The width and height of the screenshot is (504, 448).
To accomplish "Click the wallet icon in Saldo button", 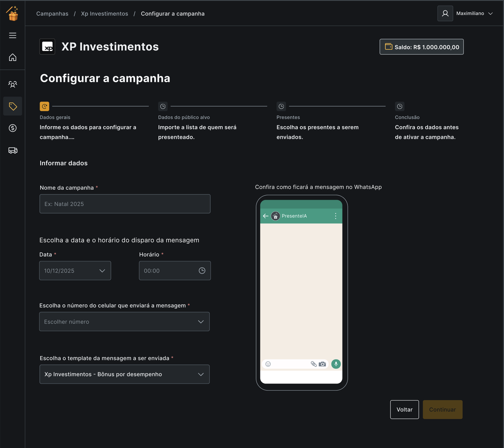I will pyautogui.click(x=389, y=47).
